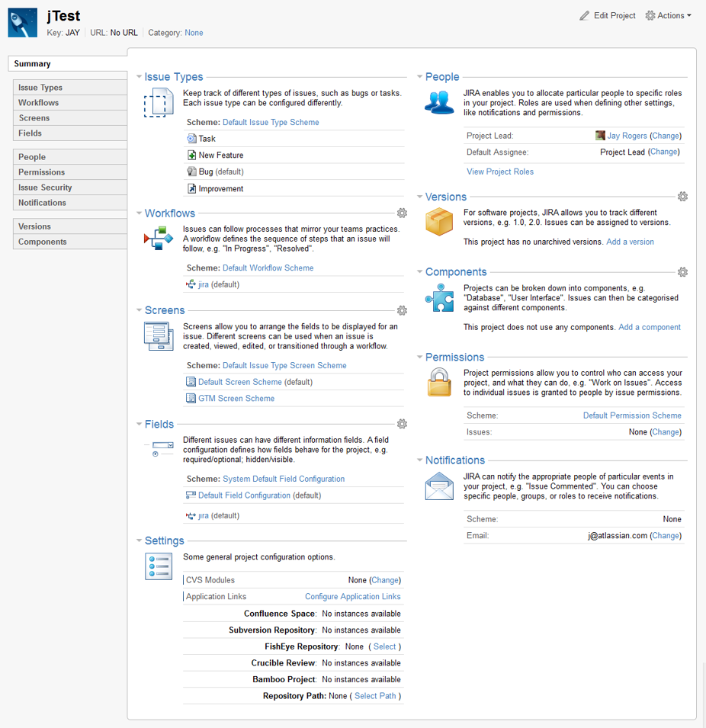
Task: Click the Add a version link
Action: pyautogui.click(x=630, y=242)
